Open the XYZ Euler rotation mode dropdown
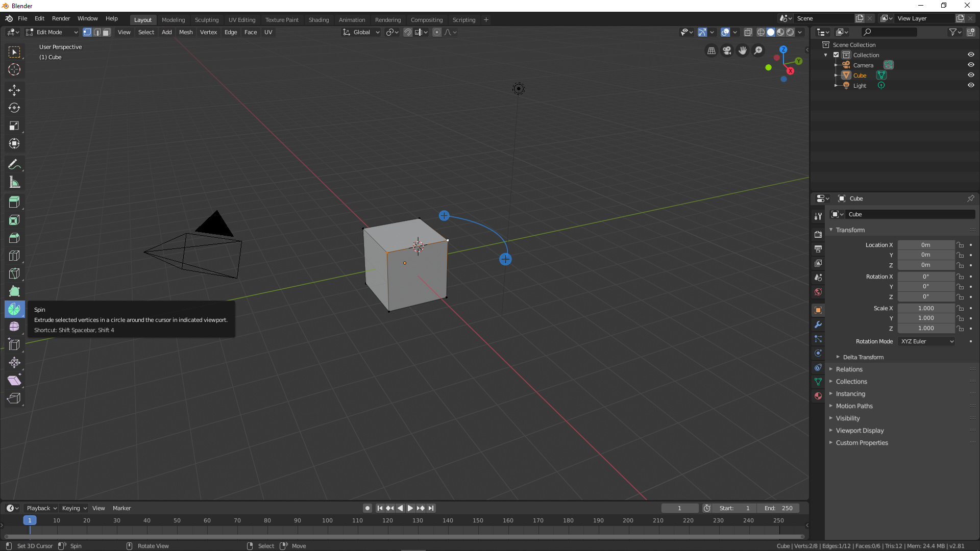 [926, 341]
